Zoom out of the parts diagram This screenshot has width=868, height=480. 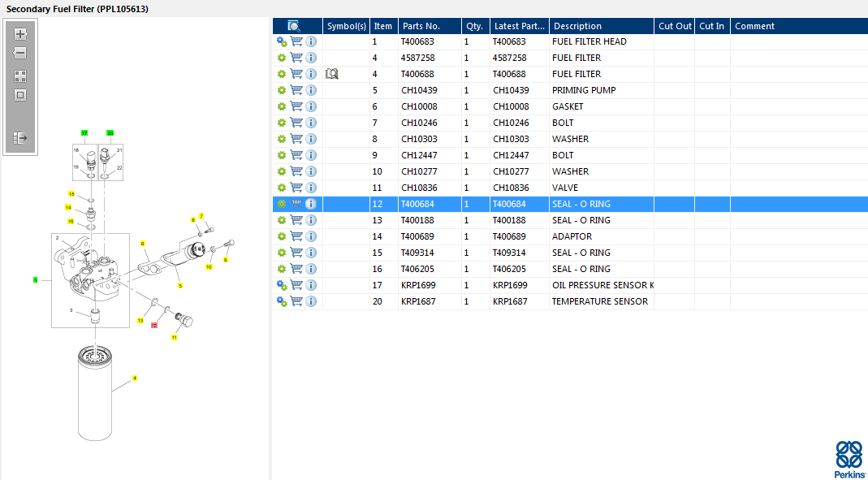(x=20, y=53)
